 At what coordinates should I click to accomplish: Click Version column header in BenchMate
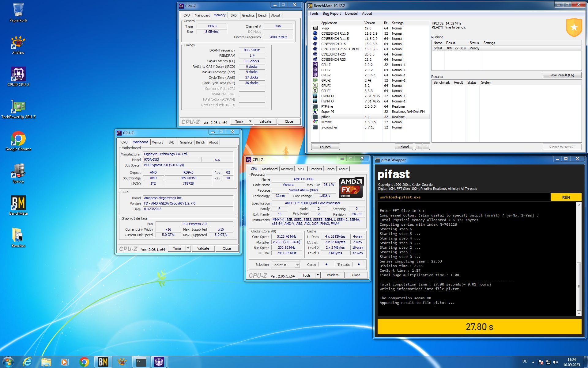pos(370,23)
